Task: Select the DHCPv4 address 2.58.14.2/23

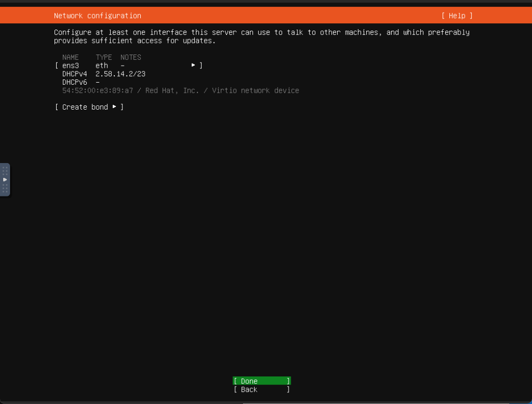Action: coord(120,74)
